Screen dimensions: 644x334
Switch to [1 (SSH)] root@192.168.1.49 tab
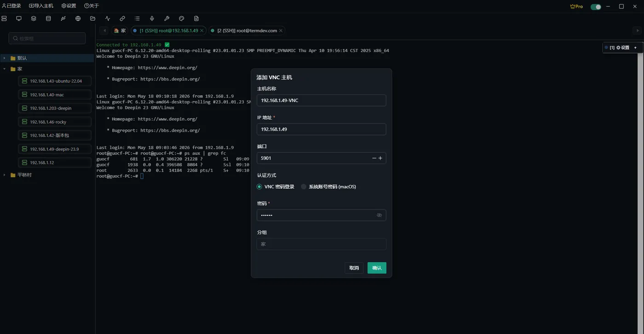point(168,30)
